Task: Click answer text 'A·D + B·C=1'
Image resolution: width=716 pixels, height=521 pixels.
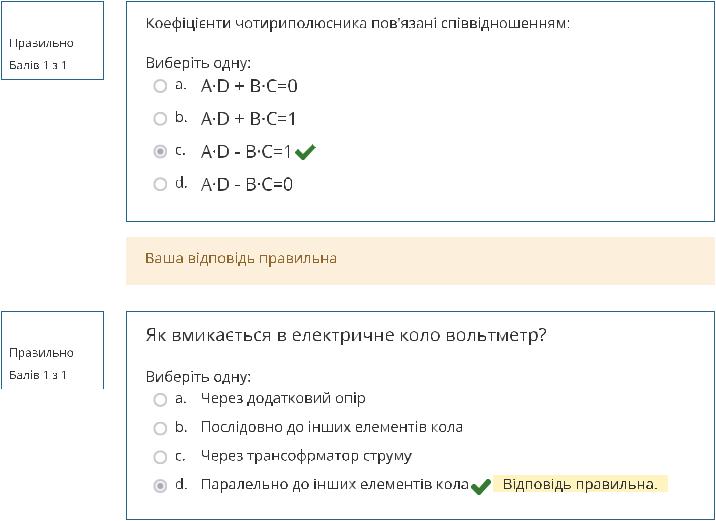Action: click(x=248, y=119)
